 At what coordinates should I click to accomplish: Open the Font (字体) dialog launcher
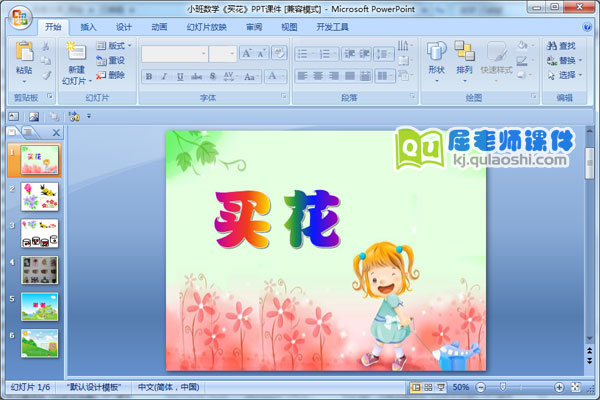click(284, 96)
